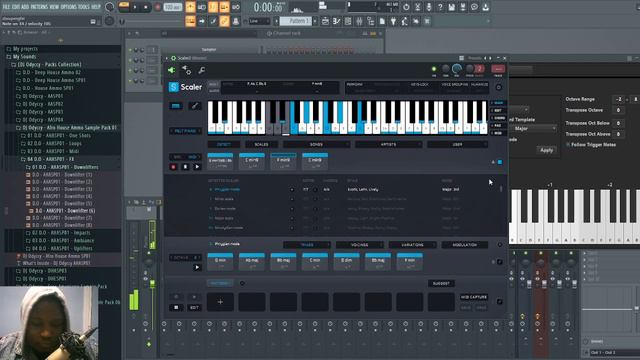Click the SUGGEST button
The image size is (640, 360).
[441, 283]
